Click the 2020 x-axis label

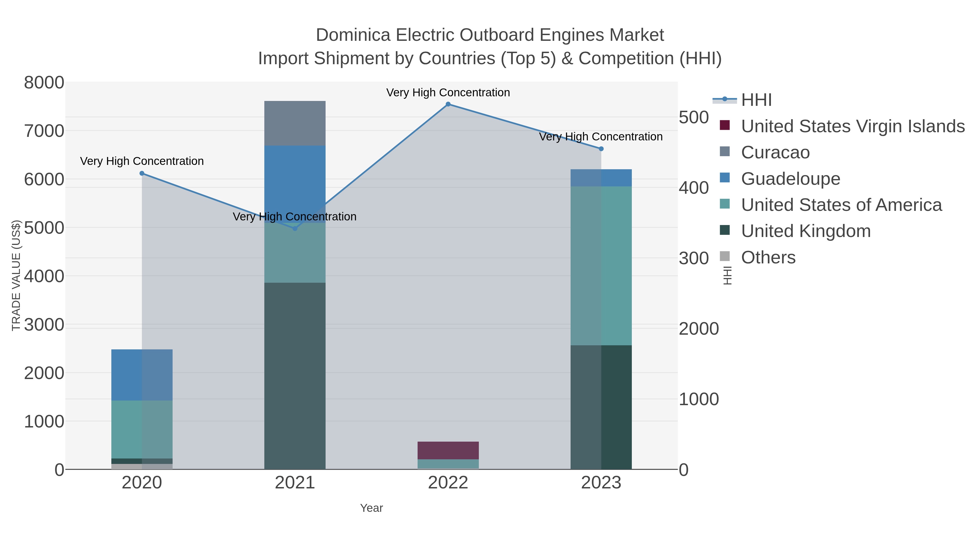pyautogui.click(x=142, y=483)
